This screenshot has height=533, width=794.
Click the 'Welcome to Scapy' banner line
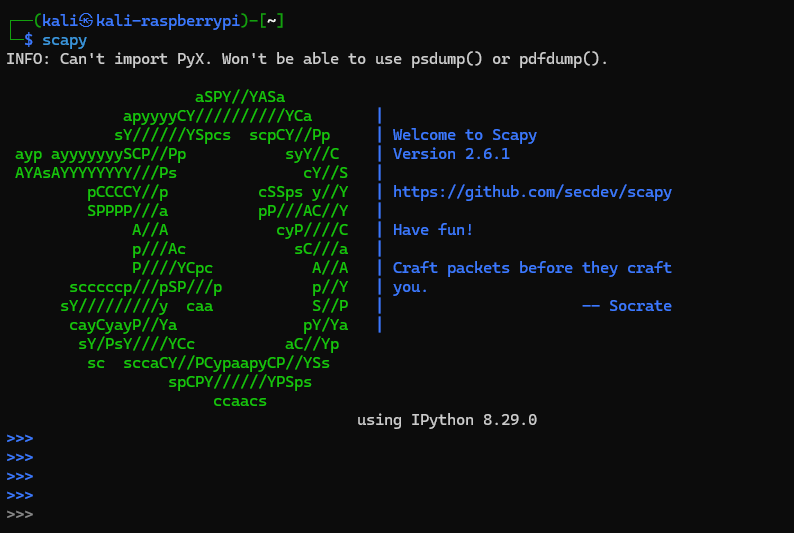pyautogui.click(x=464, y=135)
